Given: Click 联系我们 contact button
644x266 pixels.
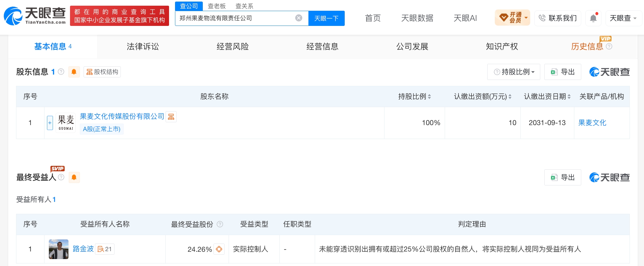Looking at the screenshot, I should click(x=558, y=18).
